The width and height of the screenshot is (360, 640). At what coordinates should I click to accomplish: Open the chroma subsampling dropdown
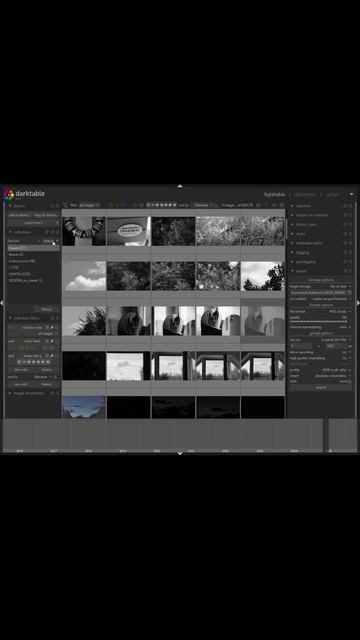click(321, 327)
